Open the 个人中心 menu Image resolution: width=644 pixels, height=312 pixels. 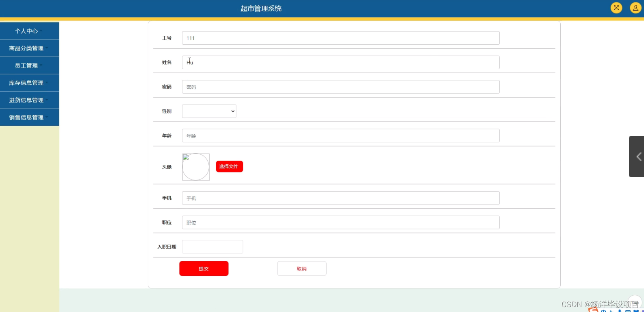point(29,31)
